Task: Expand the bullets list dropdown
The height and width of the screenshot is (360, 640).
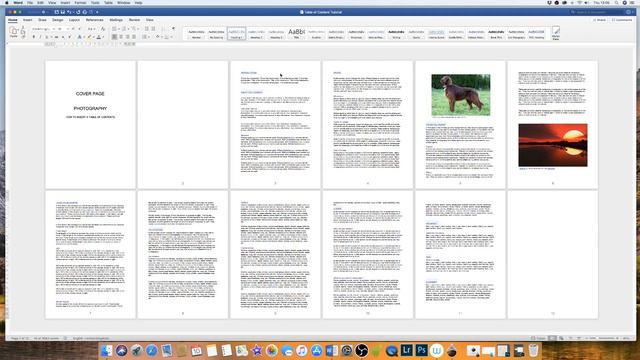Action: click(118, 29)
